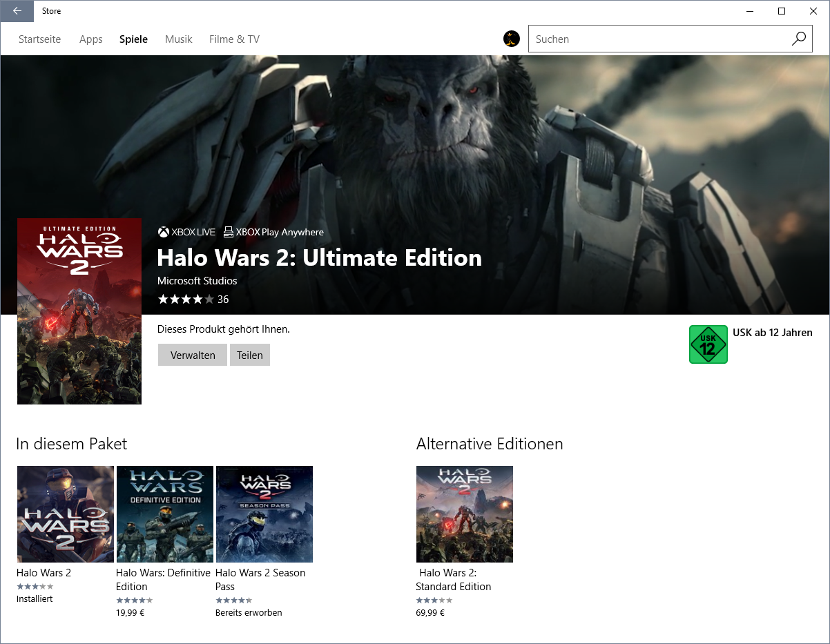Maximize the Store window
The width and height of the screenshot is (830, 644).
[781, 11]
